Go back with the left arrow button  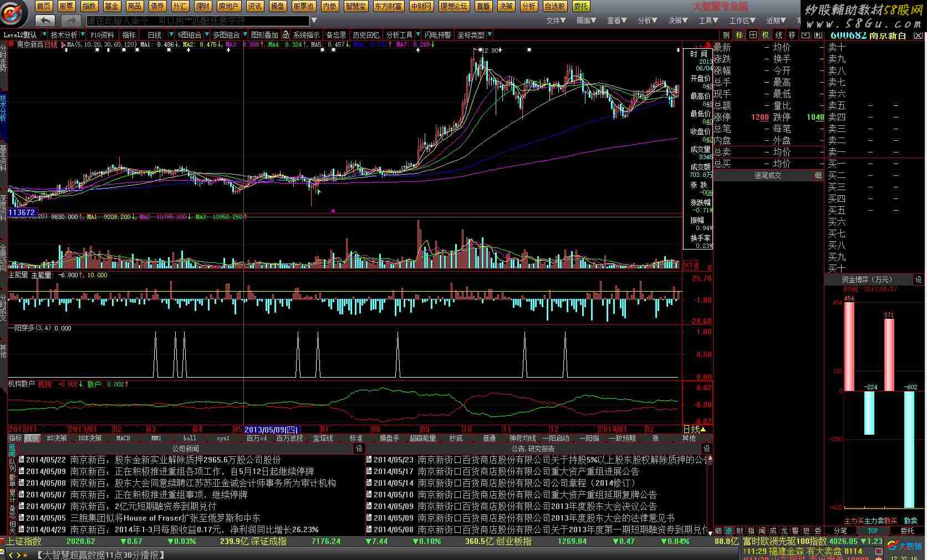point(45,21)
